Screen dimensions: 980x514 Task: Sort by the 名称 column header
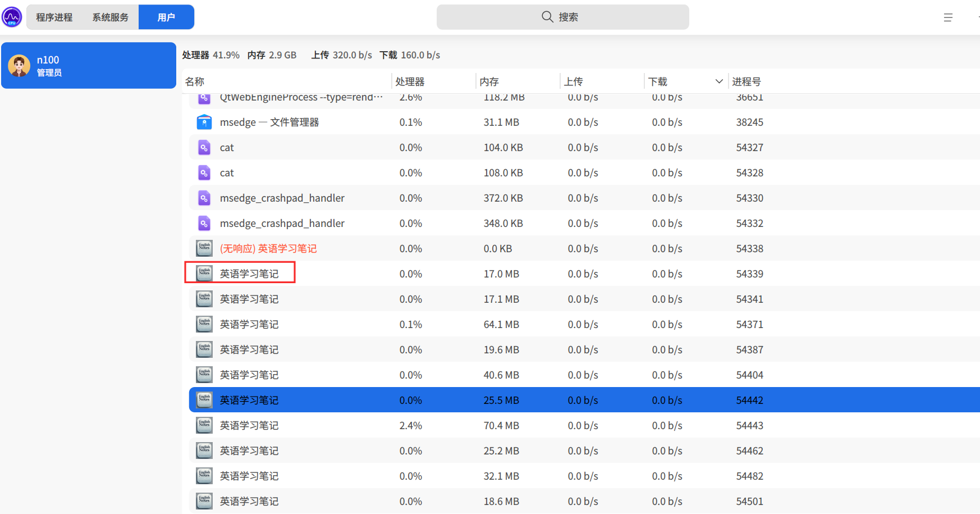coord(195,81)
